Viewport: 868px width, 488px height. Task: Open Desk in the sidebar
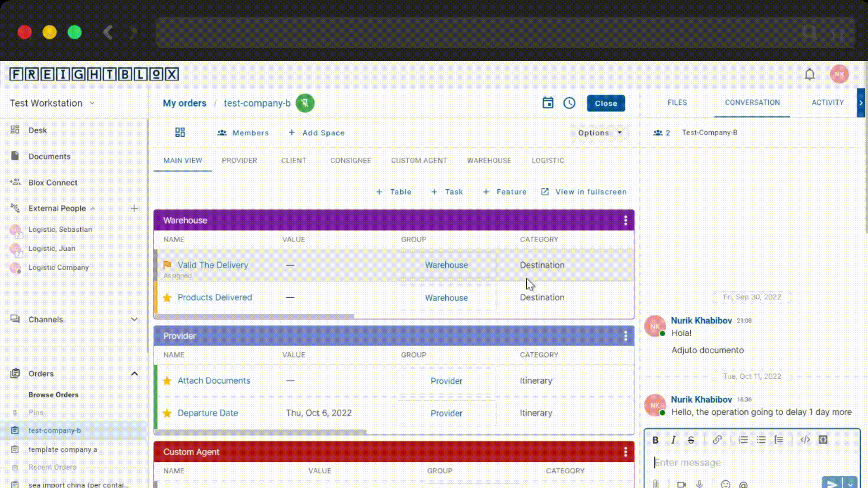(x=38, y=130)
